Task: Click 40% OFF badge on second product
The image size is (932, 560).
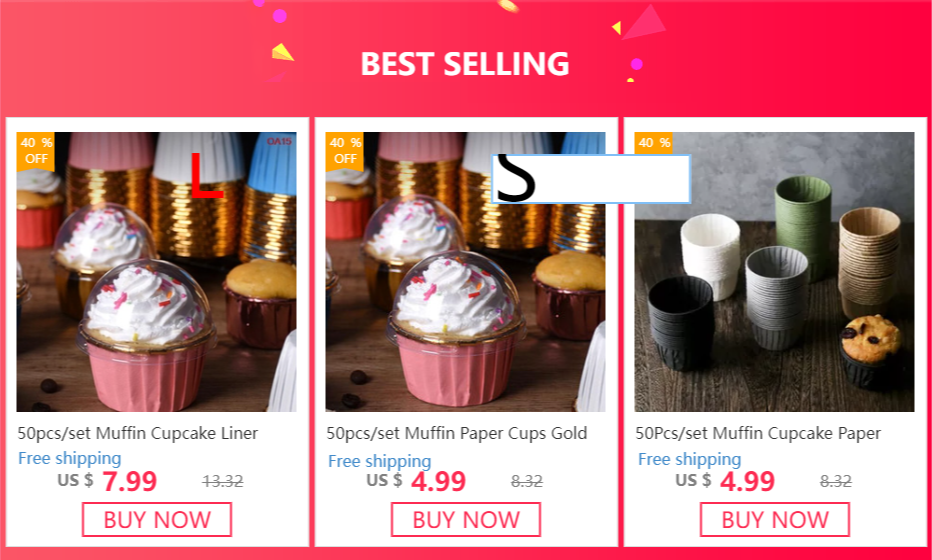Action: click(x=345, y=150)
